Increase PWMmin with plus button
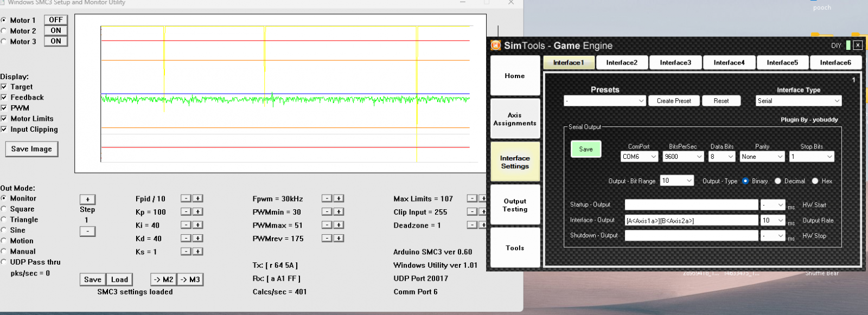 339,211
